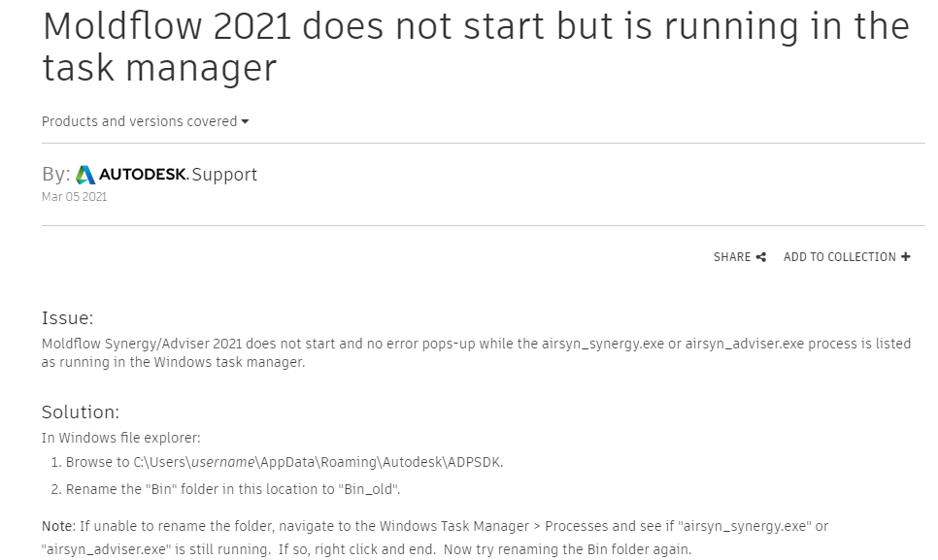Click the Mar 05 2021 publish date
Image resolution: width=938 pixels, height=560 pixels.
click(74, 197)
